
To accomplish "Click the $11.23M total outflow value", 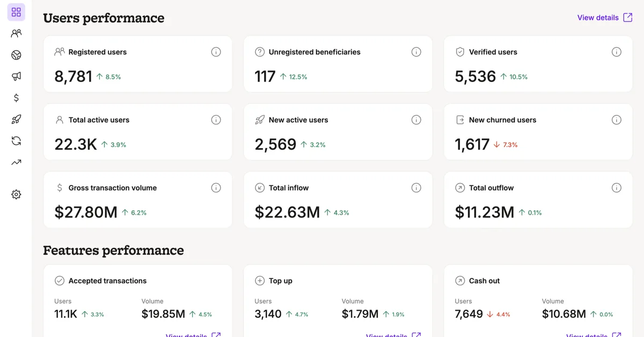I will (x=485, y=213).
